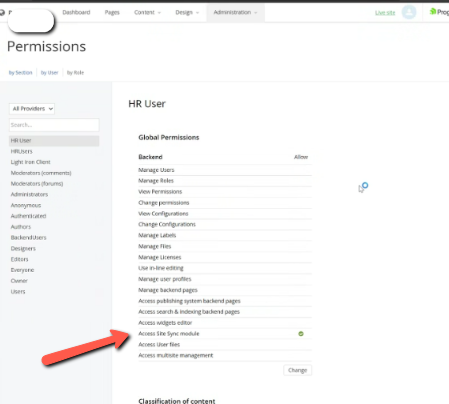The image size is (449, 404).
Task: Switch to the by Section view
Action: click(x=20, y=73)
